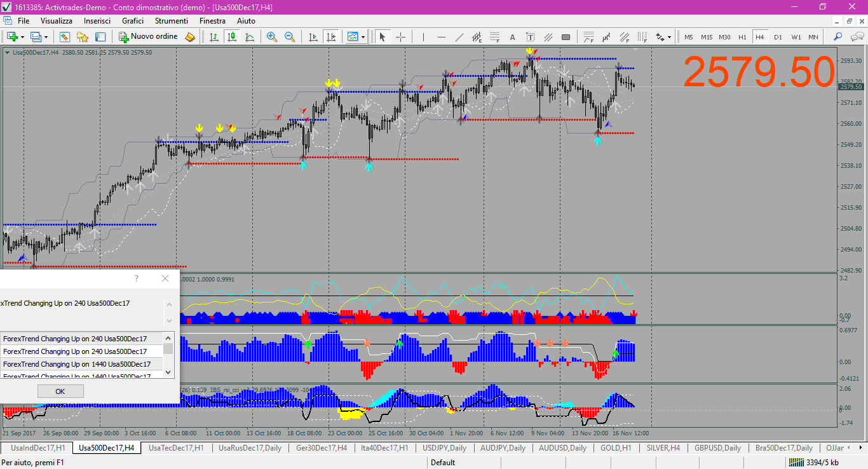Expand the new chart dropdown arrow
Image resolution: width=868 pixels, height=469 pixels.
pyautogui.click(x=23, y=37)
